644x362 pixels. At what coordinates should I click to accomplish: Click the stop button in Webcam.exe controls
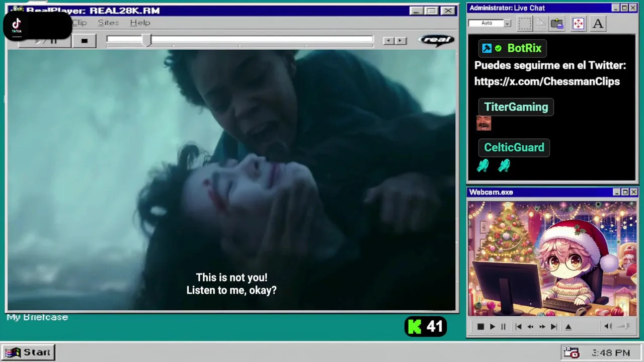point(480,327)
